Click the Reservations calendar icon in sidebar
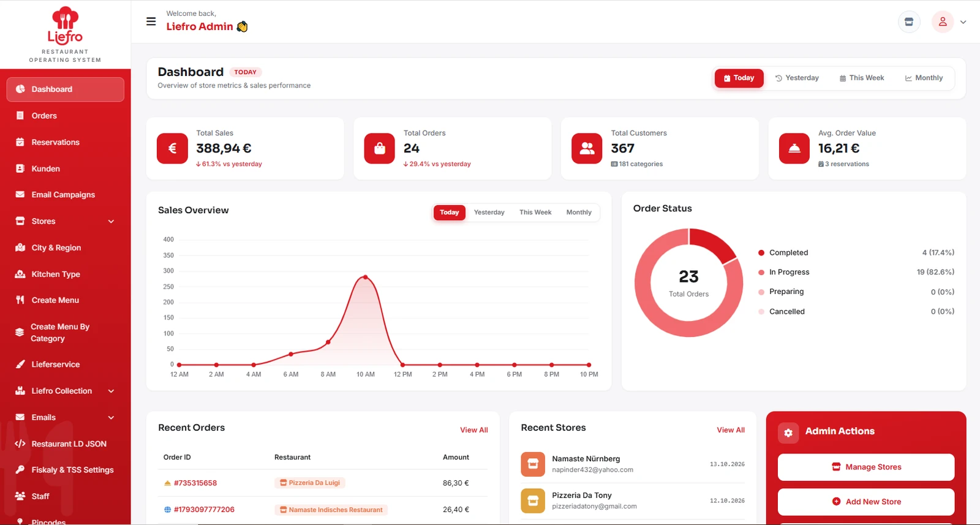Screen dimensions: 980x525 click(x=20, y=142)
